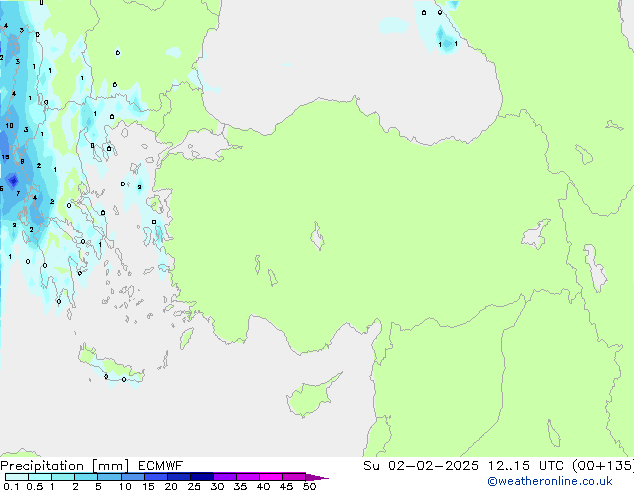
Task: Select the 40–45 mm magenta swatch
Action: point(271,477)
